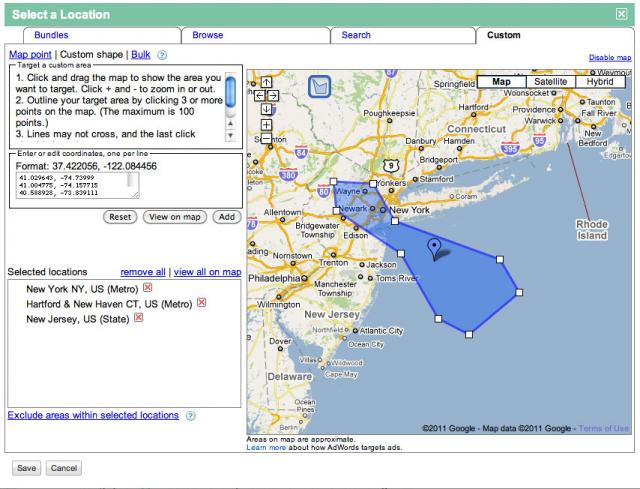Select New York NY, US (Metro) entry
The height and width of the screenshot is (489, 640).
pyautogui.click(x=82, y=289)
